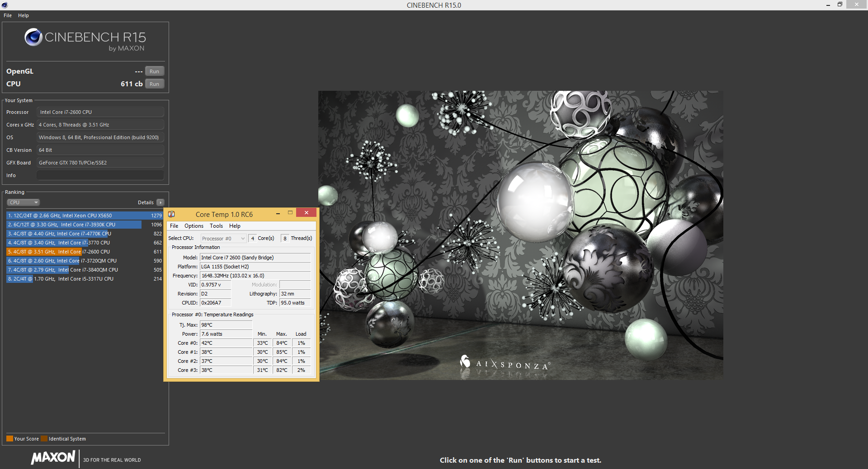This screenshot has width=868, height=469.
Task: Select the Core i7-3770 ranking row
Action: pos(84,243)
